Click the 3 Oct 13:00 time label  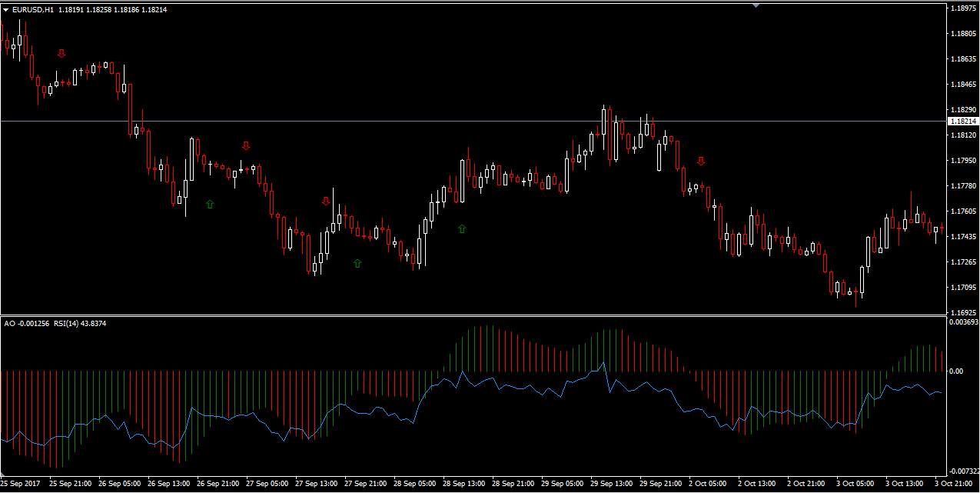coord(904,484)
